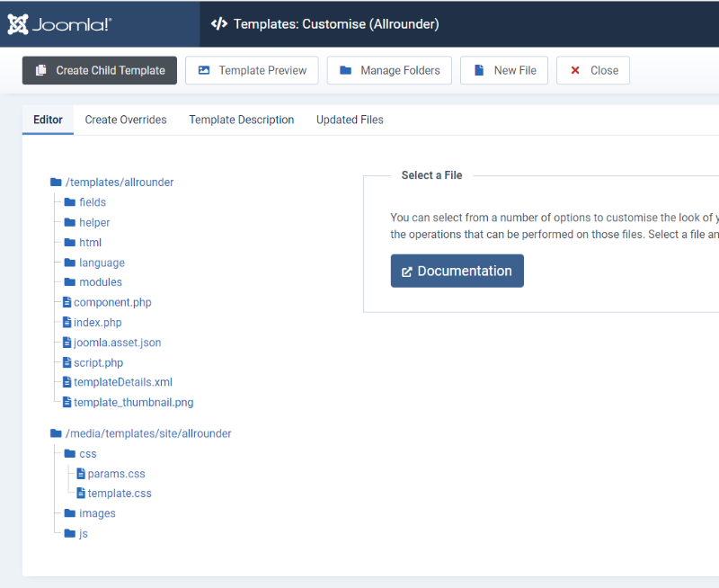Click the file icon in New File
Viewport: 719px width, 588px height.
pyautogui.click(x=479, y=70)
